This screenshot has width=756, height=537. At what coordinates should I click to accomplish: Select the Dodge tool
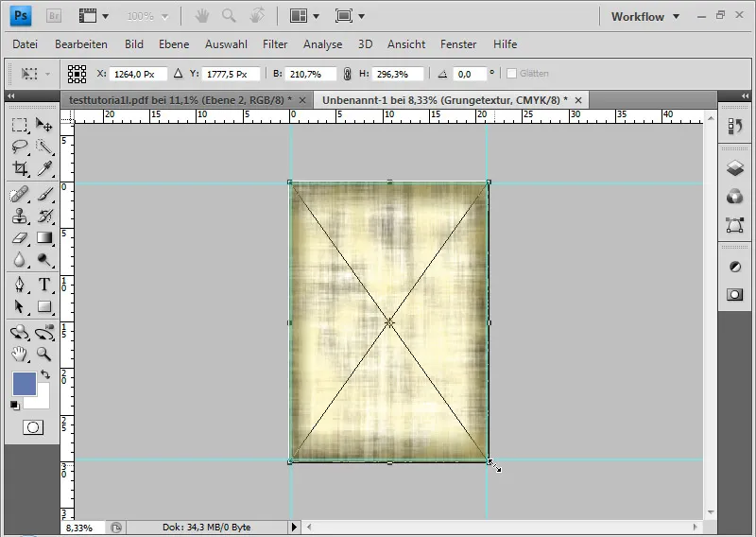[44, 260]
